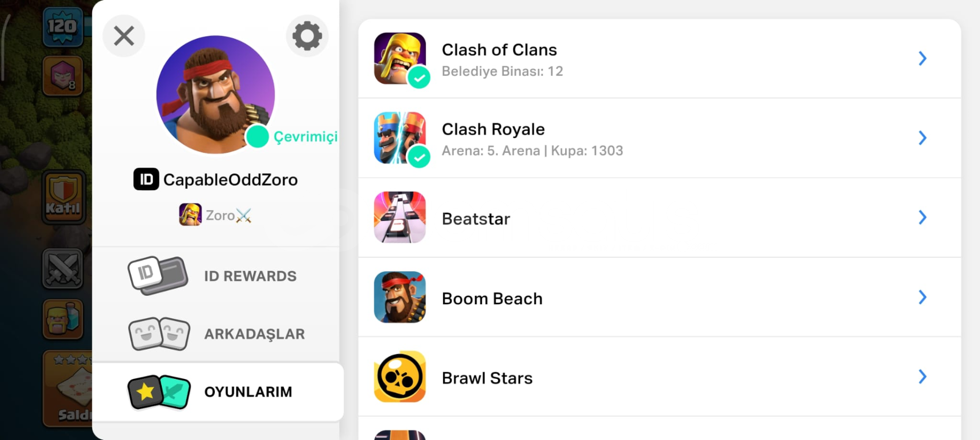
Task: Tap the Clash Royale app icon
Action: pos(400,138)
